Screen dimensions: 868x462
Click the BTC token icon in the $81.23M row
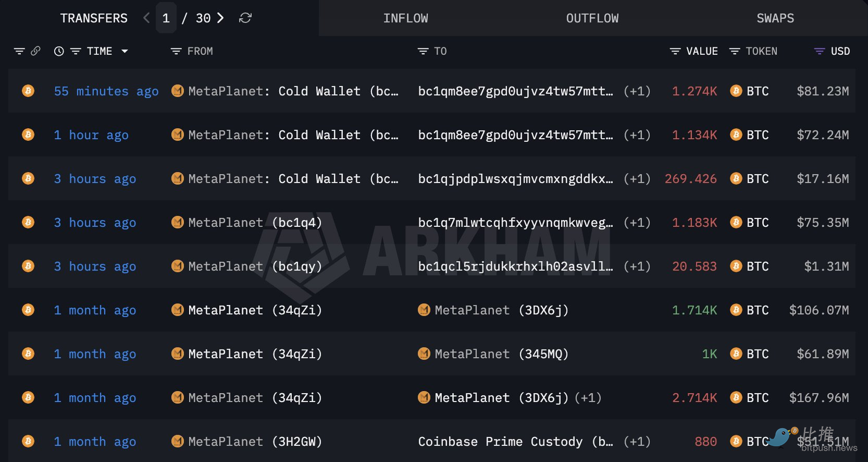(736, 91)
